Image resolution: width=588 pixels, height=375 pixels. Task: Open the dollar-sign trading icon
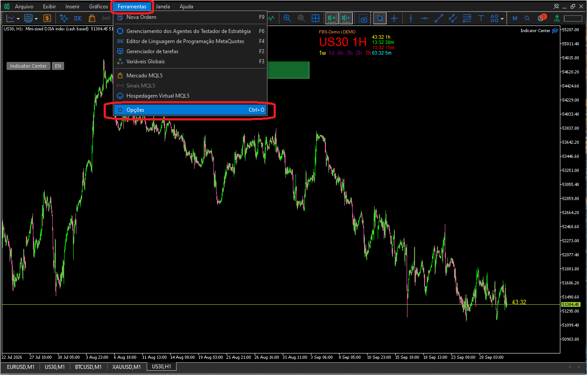coord(47,18)
